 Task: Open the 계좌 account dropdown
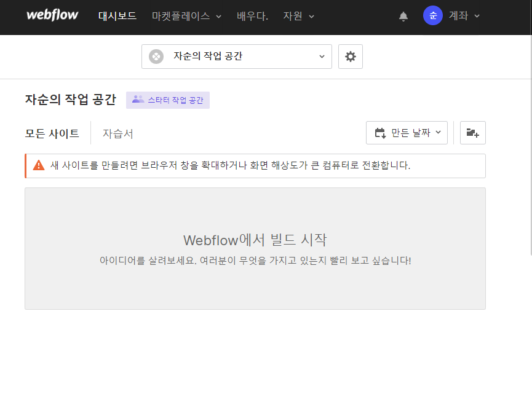tap(464, 15)
